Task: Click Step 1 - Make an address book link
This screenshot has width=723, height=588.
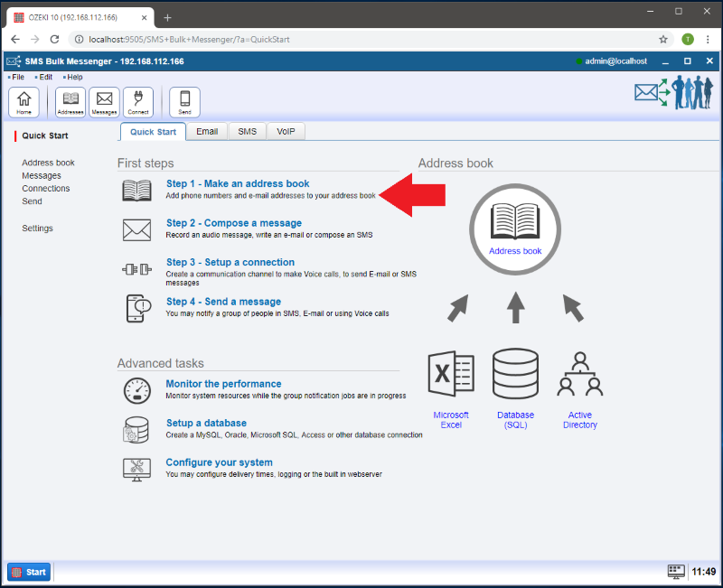Action: (238, 184)
